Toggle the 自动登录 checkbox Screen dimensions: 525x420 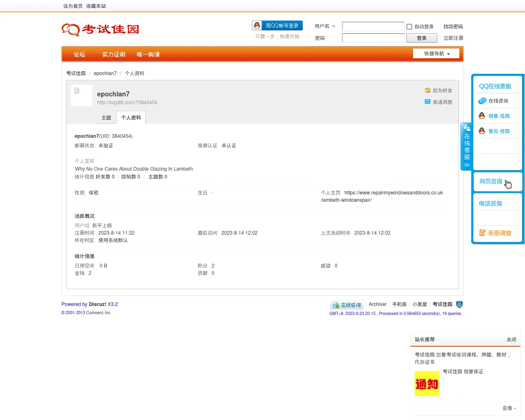point(409,27)
